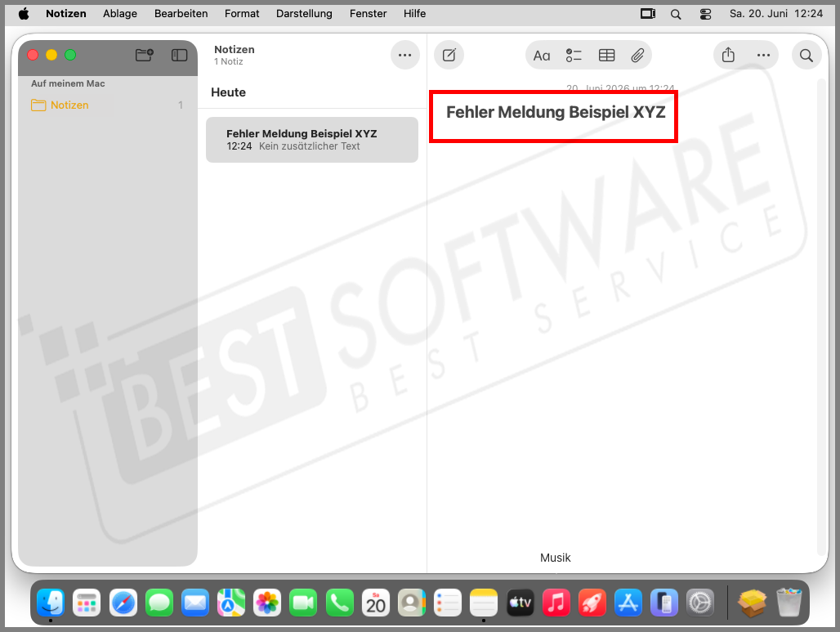Open the rocket app icon in the Dock
The height and width of the screenshot is (632, 840).
(592, 603)
